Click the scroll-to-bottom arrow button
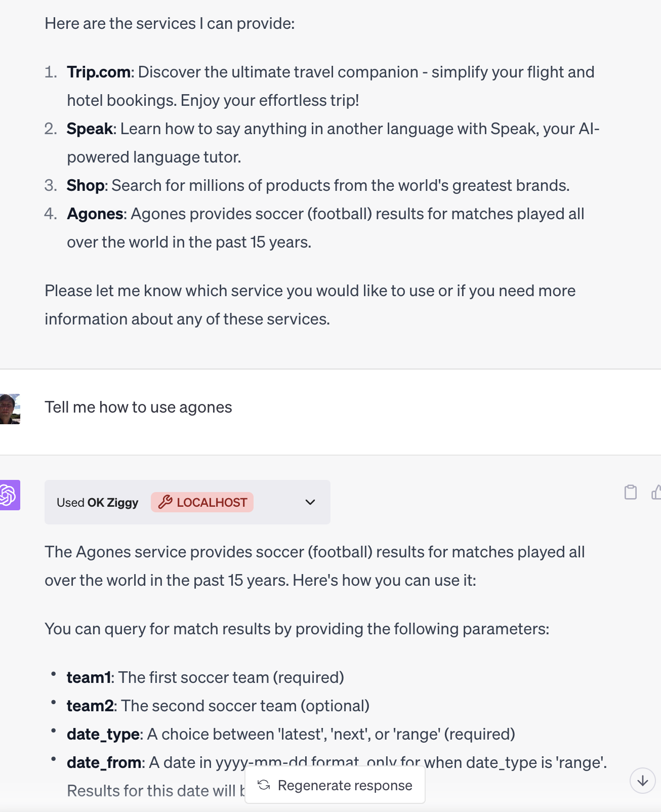The width and height of the screenshot is (661, 812). (x=642, y=781)
